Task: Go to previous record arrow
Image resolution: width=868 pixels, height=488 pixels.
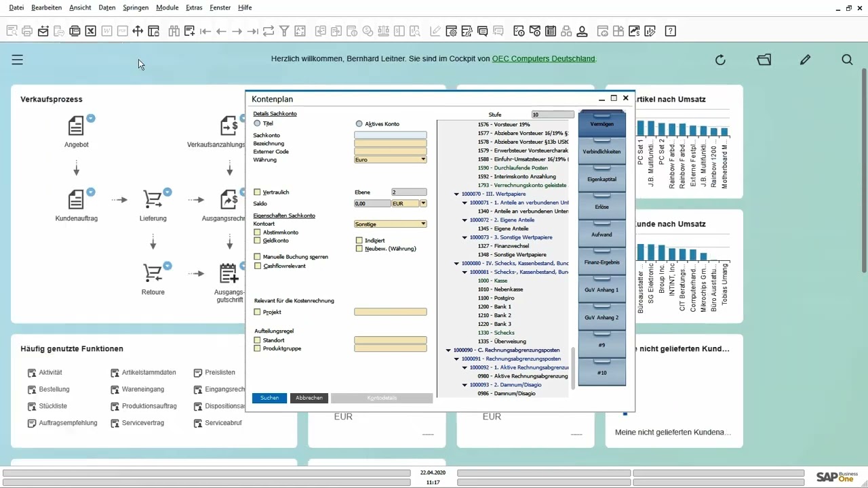Action: tap(221, 31)
